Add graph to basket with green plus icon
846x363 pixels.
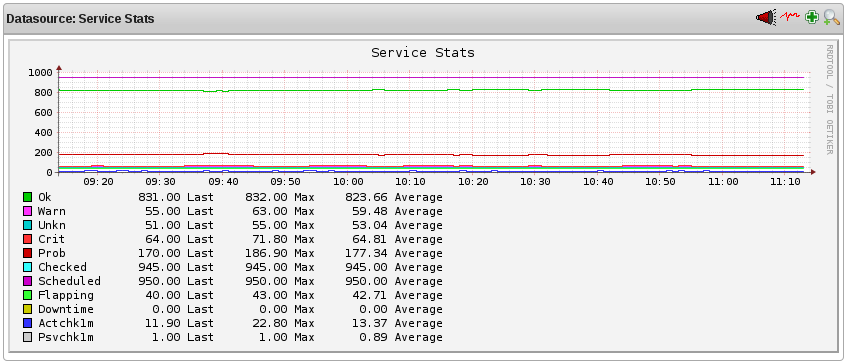click(x=811, y=18)
